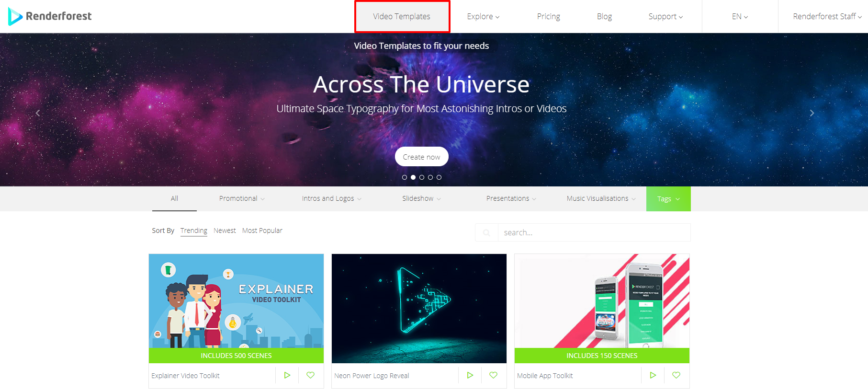Sort templates by Newest
The height and width of the screenshot is (392, 868).
coord(225,231)
